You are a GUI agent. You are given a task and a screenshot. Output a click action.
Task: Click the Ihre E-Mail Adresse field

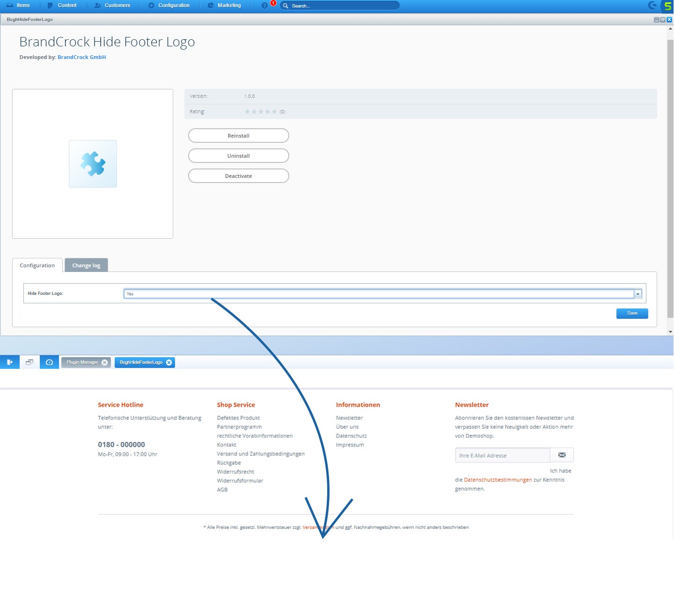pos(503,455)
